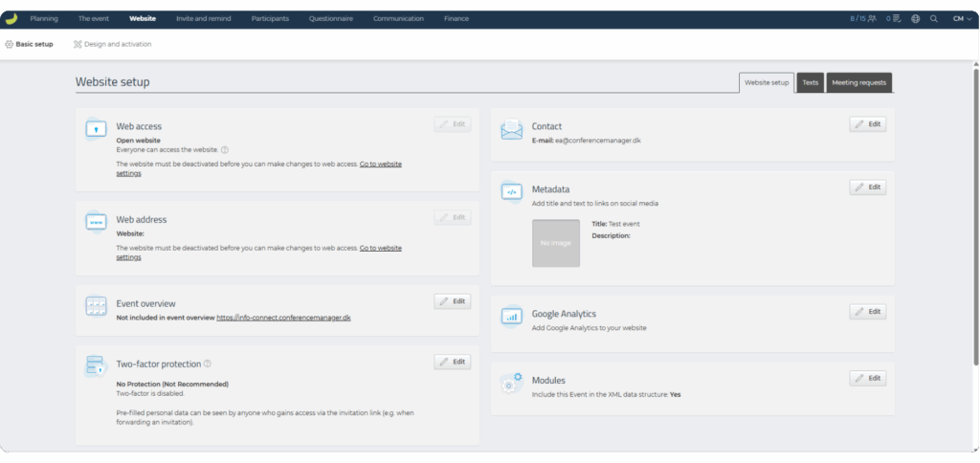Open the info-connect.conferencemanager.dk link
The height and width of the screenshot is (463, 980).
(x=283, y=318)
